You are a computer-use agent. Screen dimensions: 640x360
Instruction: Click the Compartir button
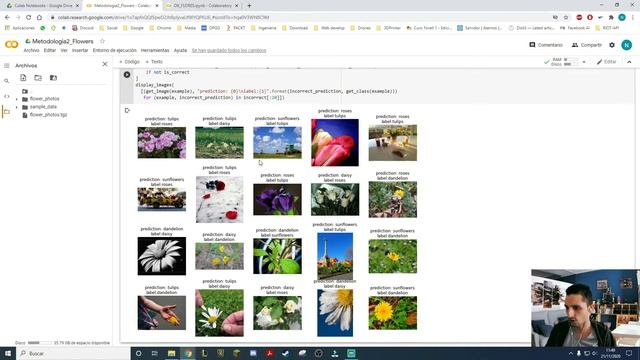[587, 45]
